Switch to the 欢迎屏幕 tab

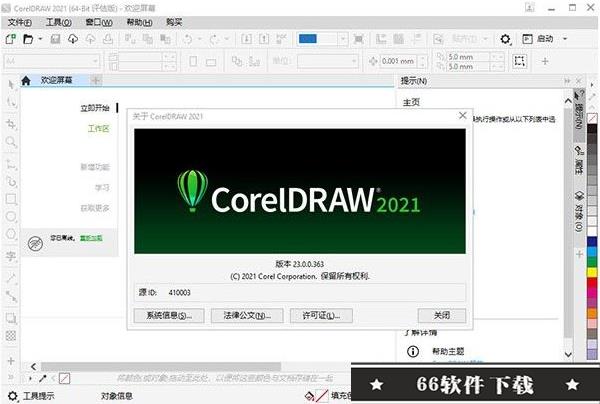[x=57, y=80]
